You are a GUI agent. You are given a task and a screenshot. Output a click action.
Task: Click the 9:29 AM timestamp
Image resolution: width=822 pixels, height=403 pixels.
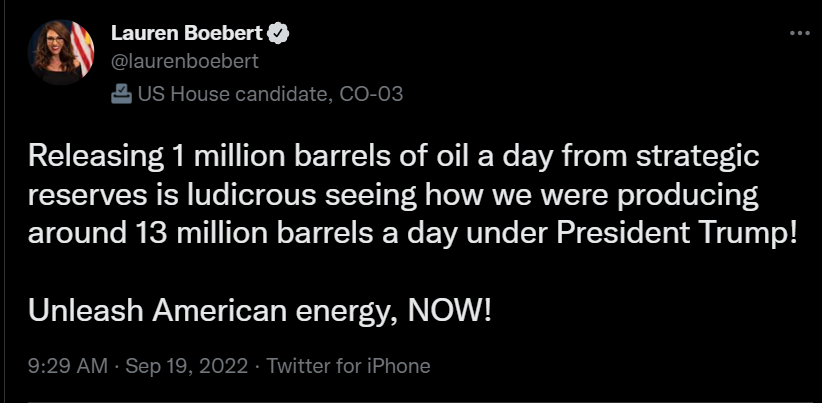click(x=68, y=366)
